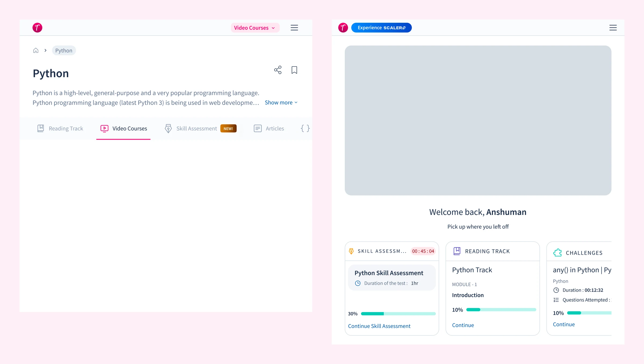Click the Experience Scaler button
Screen dimensions: 644x364
381,28
